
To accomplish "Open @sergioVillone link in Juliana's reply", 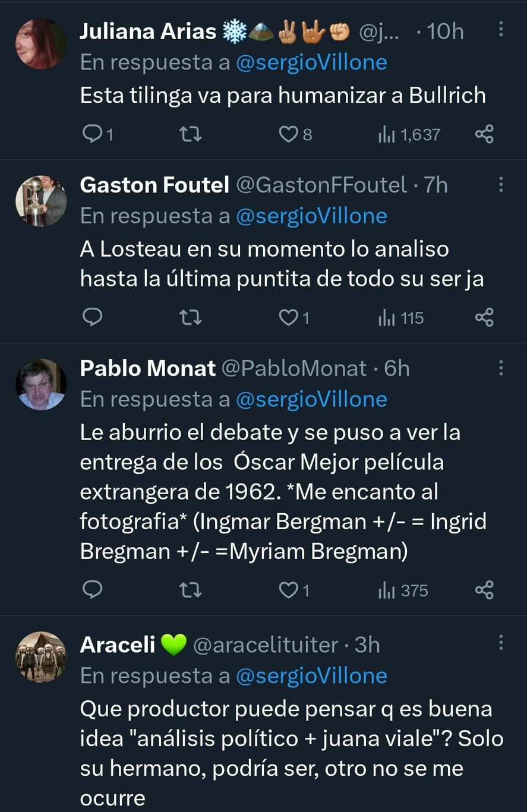I will tap(311, 62).
